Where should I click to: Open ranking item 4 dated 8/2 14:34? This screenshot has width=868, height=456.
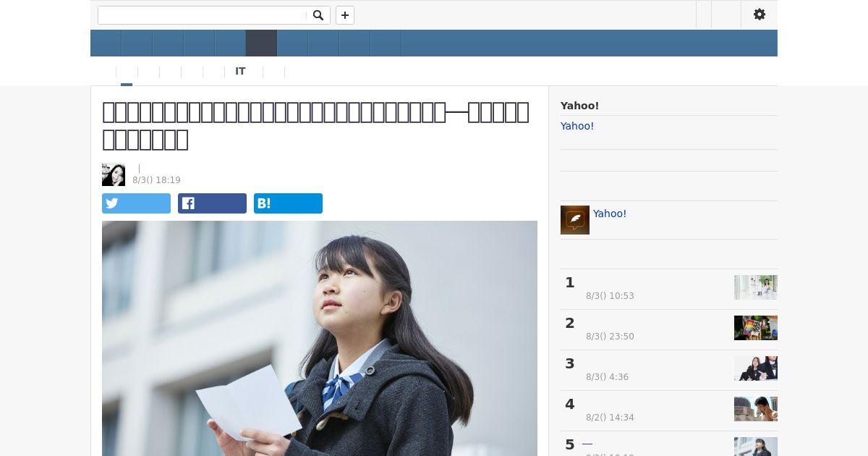click(x=669, y=410)
